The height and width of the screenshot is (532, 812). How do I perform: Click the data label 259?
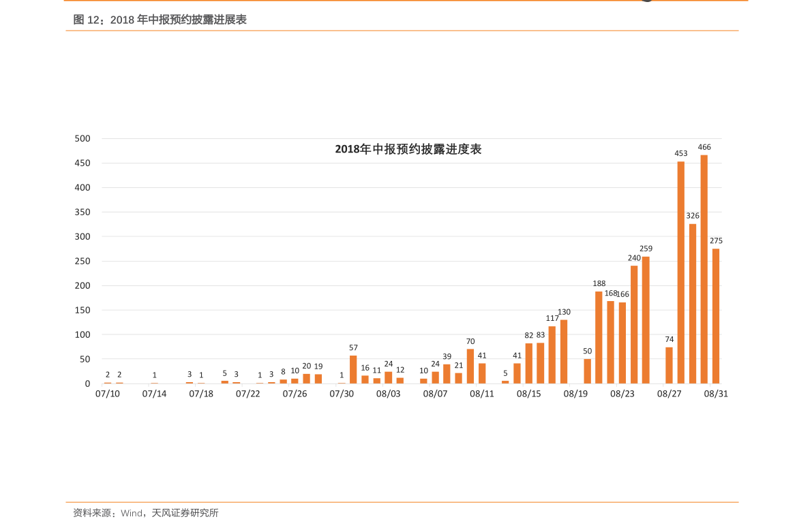[646, 249]
